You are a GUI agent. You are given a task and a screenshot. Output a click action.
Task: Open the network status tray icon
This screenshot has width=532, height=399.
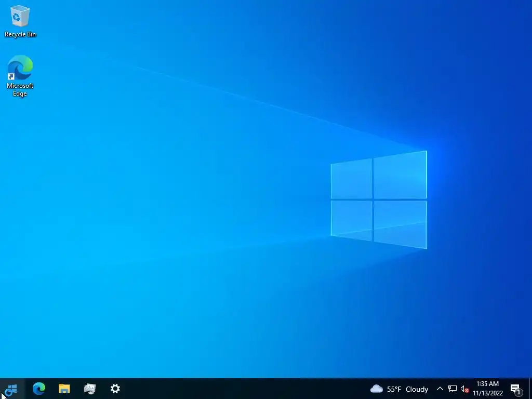(453, 389)
